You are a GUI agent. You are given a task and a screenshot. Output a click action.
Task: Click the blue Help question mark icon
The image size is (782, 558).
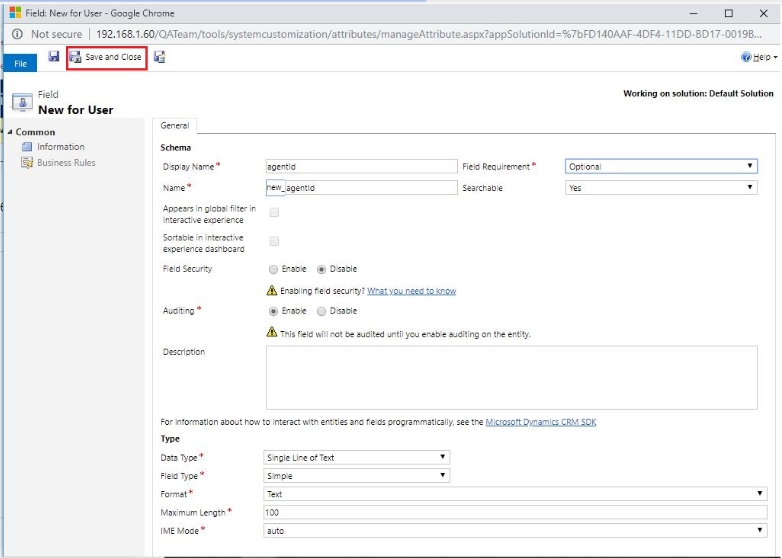pyautogui.click(x=746, y=58)
